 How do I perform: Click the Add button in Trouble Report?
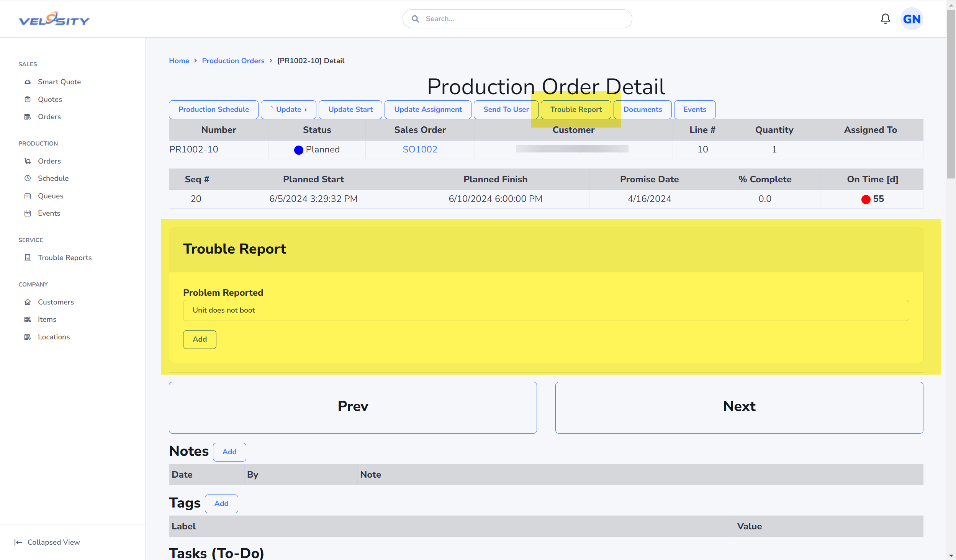pyautogui.click(x=200, y=340)
